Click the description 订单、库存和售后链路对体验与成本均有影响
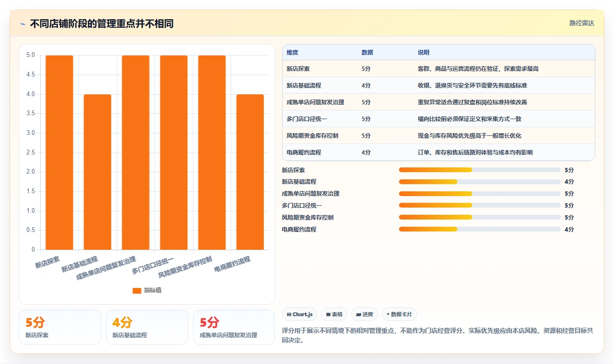This screenshot has width=614, height=364. (475, 153)
